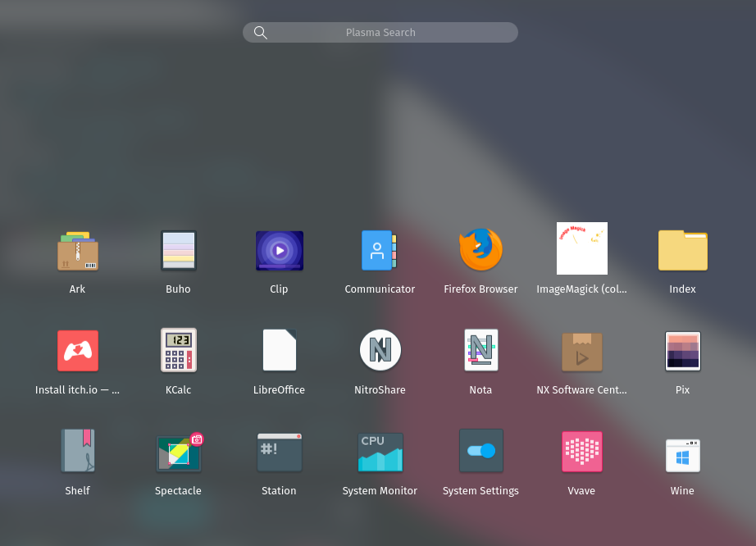Screen dimensions: 756x546
Task: Click the "Station" text label
Action: click(279, 490)
